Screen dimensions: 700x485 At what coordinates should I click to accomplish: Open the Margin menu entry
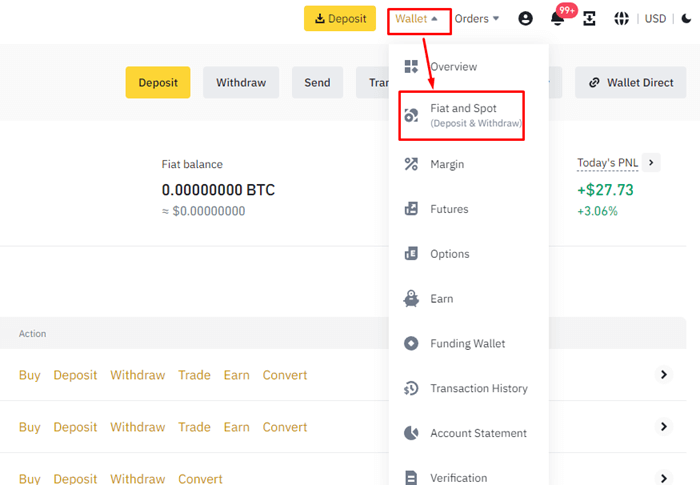447,164
